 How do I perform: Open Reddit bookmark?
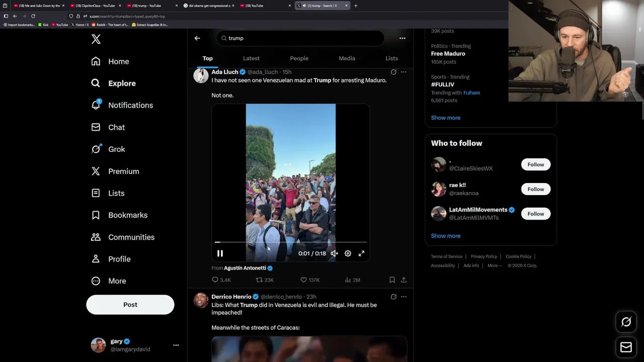[110, 25]
